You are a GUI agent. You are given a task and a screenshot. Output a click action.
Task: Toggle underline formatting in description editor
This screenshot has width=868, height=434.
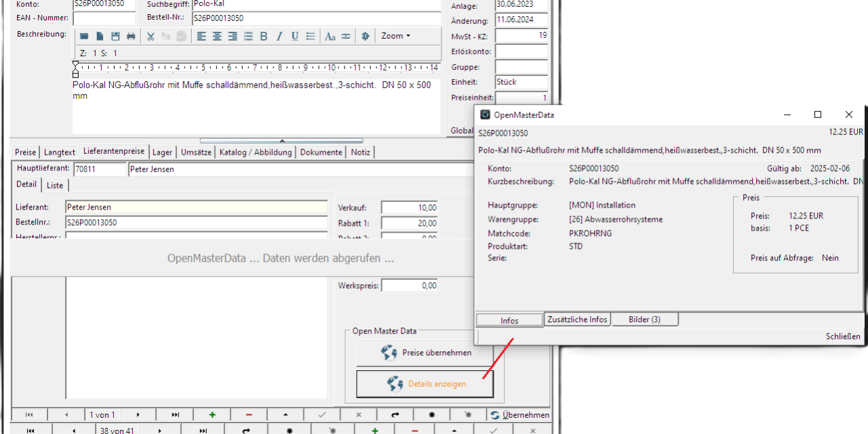(x=295, y=37)
